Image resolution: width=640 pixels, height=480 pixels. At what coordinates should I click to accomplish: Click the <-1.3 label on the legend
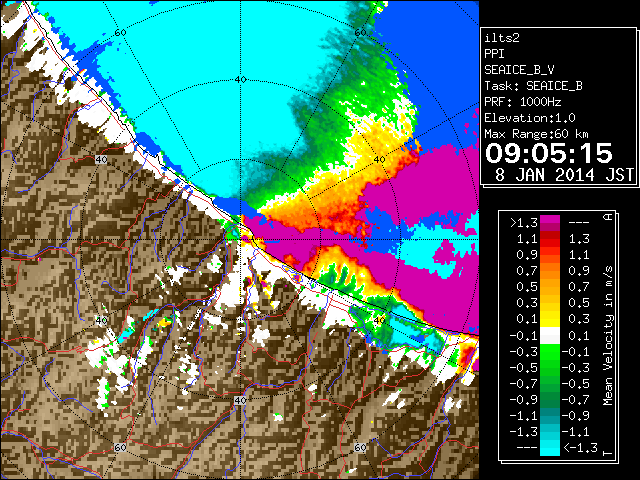coord(580,448)
